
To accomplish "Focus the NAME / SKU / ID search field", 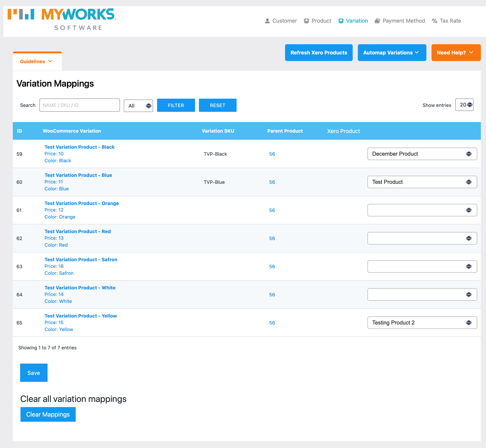I will (x=80, y=105).
